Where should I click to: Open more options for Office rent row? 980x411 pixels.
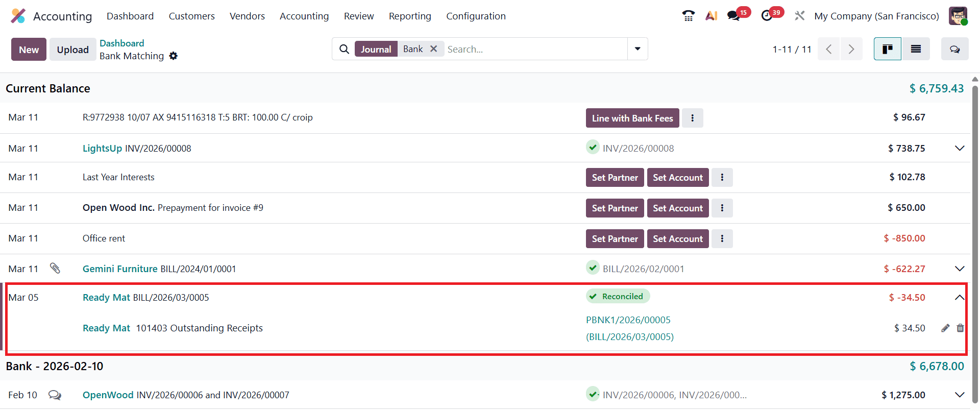click(722, 238)
